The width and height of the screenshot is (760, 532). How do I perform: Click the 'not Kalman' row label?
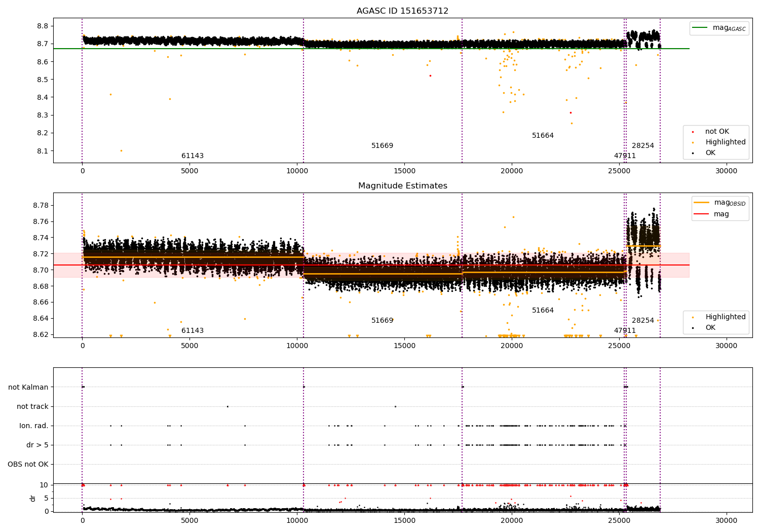click(28, 388)
